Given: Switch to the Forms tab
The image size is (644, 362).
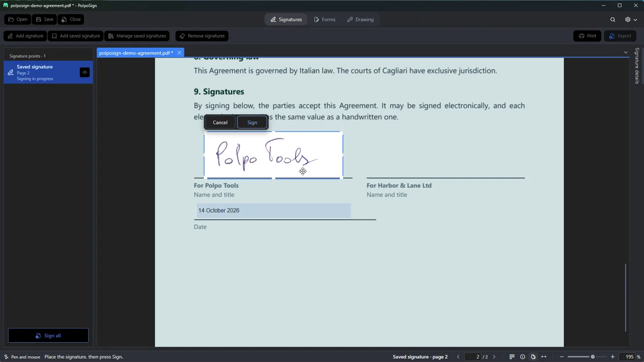Looking at the screenshot, I should [325, 19].
